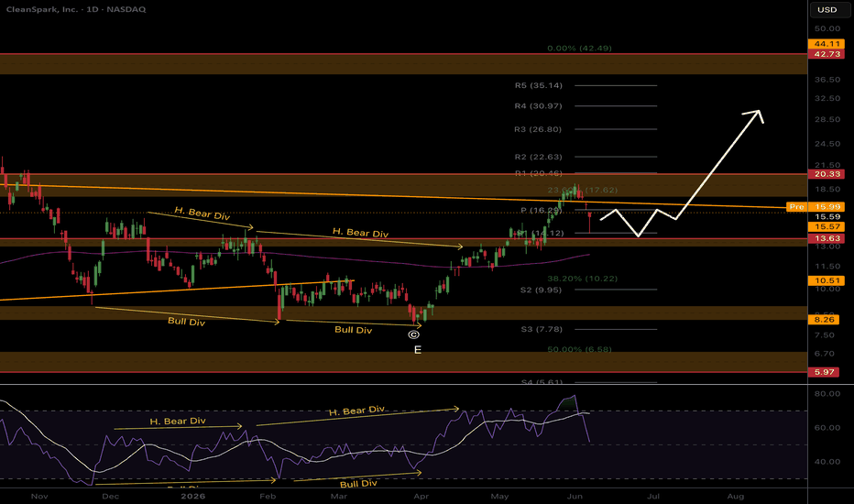Click the Jun label on time axis
The width and height of the screenshot is (854, 504).
(575, 497)
